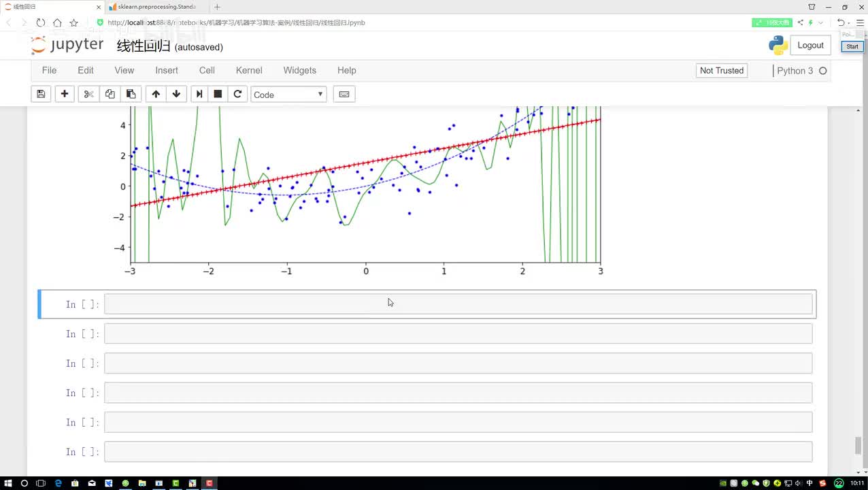Click the browser undo-close arrow icon
868x490 pixels.
(x=841, y=22)
